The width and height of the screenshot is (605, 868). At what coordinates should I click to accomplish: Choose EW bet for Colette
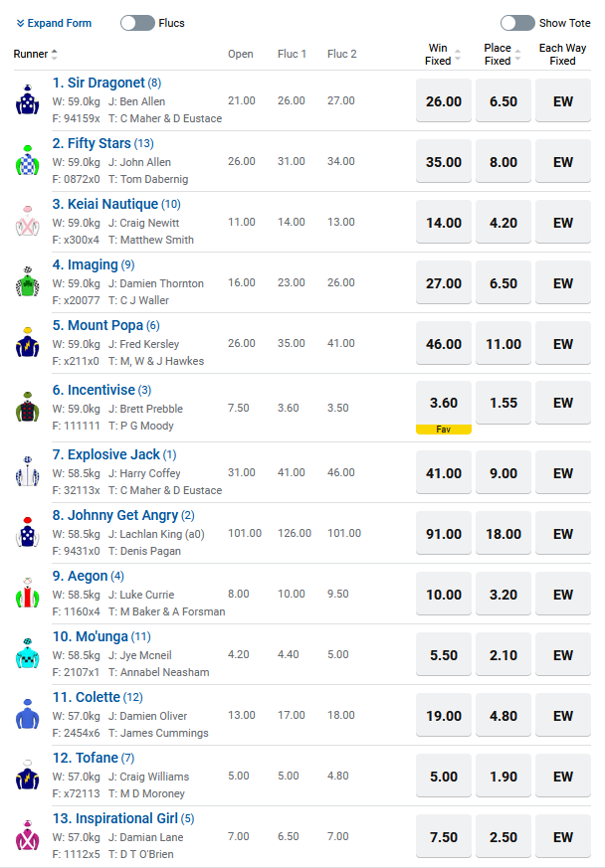pyautogui.click(x=563, y=716)
